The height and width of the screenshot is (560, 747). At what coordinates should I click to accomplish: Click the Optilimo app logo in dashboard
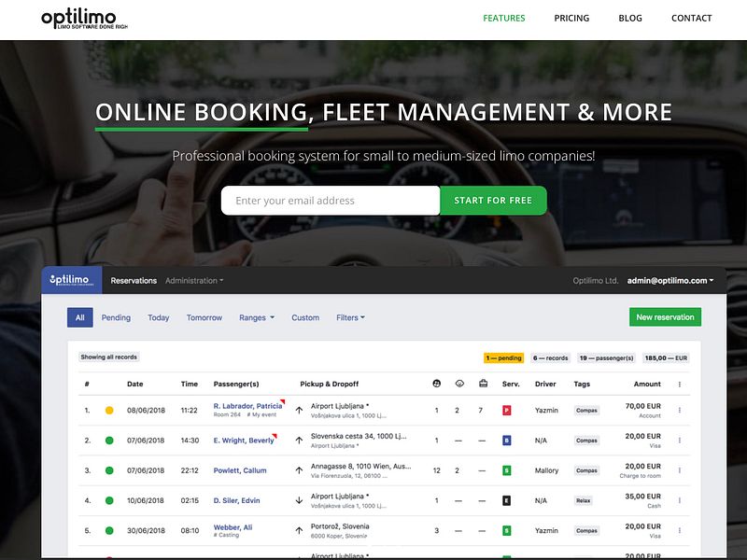[72, 280]
